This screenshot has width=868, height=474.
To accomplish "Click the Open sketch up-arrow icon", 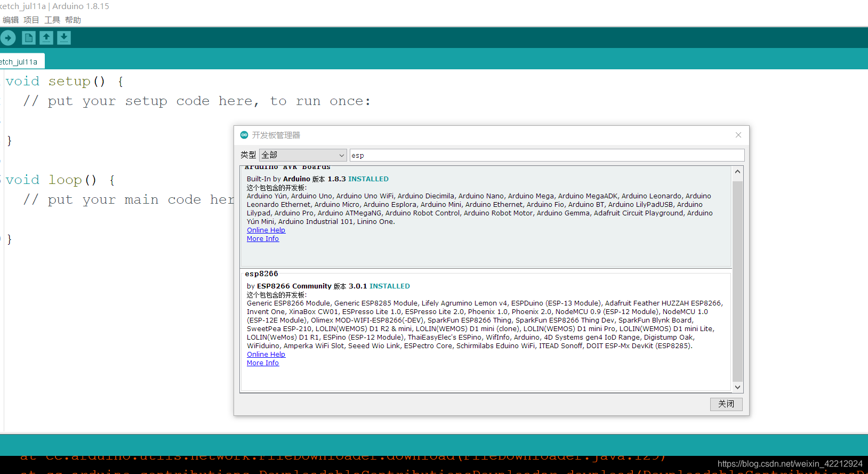I will click(x=46, y=38).
